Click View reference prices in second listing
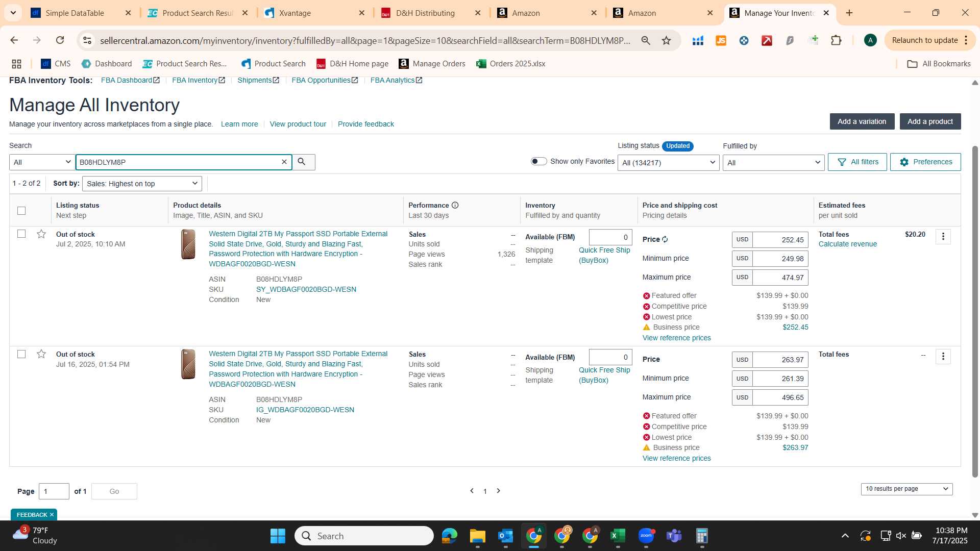Image resolution: width=980 pixels, height=551 pixels. [x=676, y=458]
